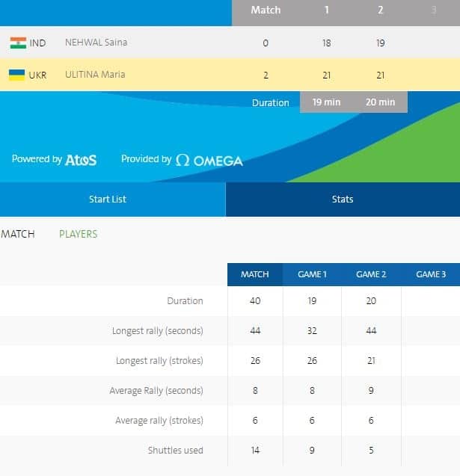Viewport: 460px width, 476px height.
Task: Click the MATCH column header in stats
Action: 255,274
